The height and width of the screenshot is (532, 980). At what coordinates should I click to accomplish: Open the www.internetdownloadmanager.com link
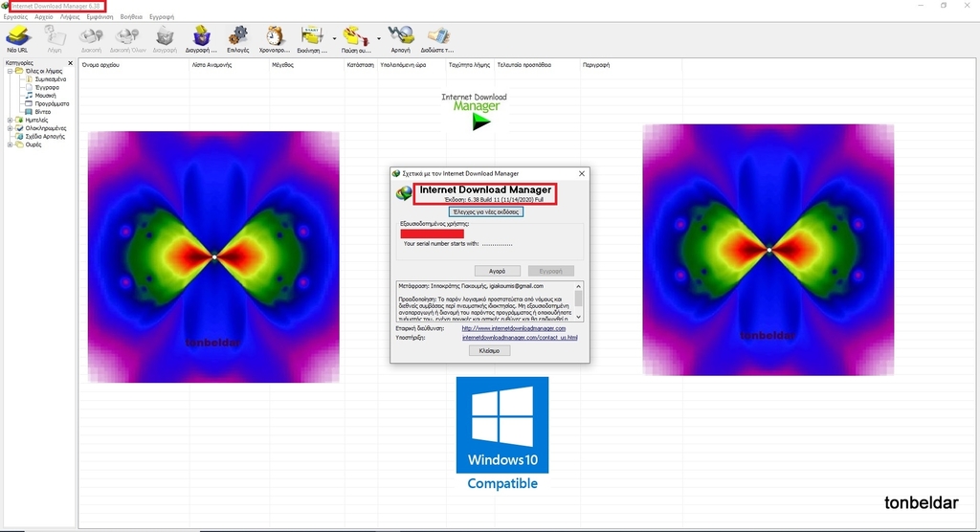[x=514, y=328]
